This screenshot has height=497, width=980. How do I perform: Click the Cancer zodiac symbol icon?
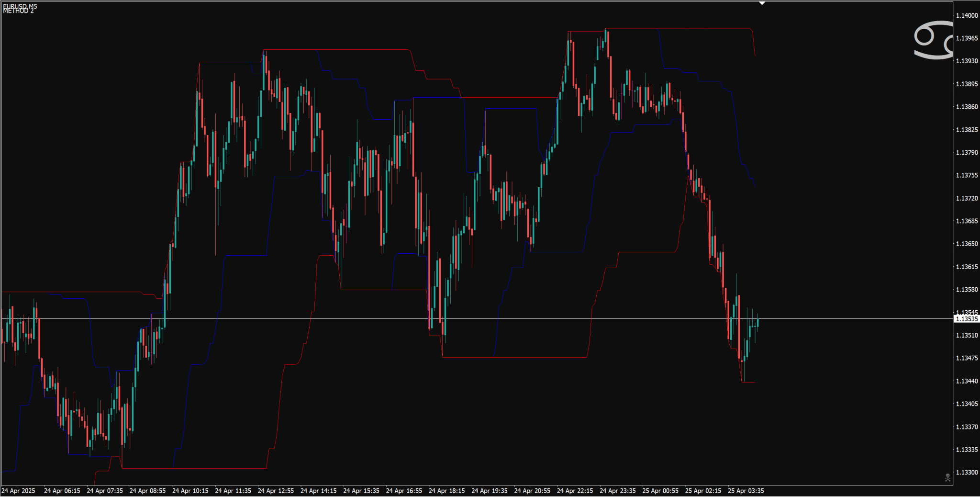tap(933, 40)
